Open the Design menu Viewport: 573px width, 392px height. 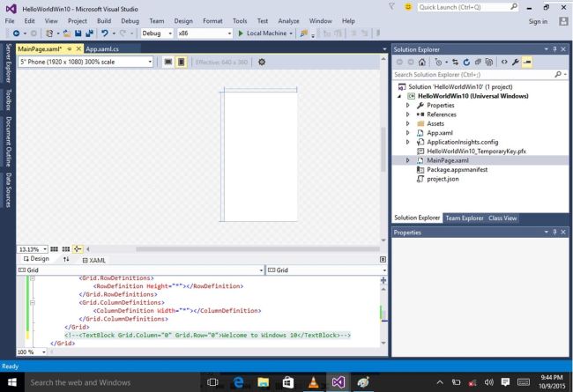(x=183, y=21)
